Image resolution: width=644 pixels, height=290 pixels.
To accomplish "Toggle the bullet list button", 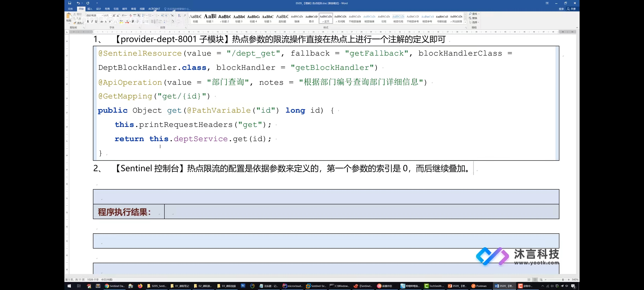I will coord(144,16).
